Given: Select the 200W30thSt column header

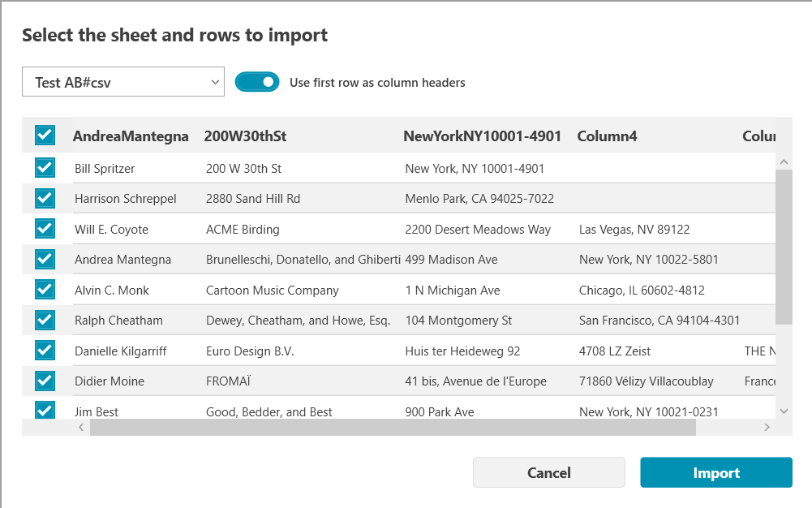Looking at the screenshot, I should (245, 136).
